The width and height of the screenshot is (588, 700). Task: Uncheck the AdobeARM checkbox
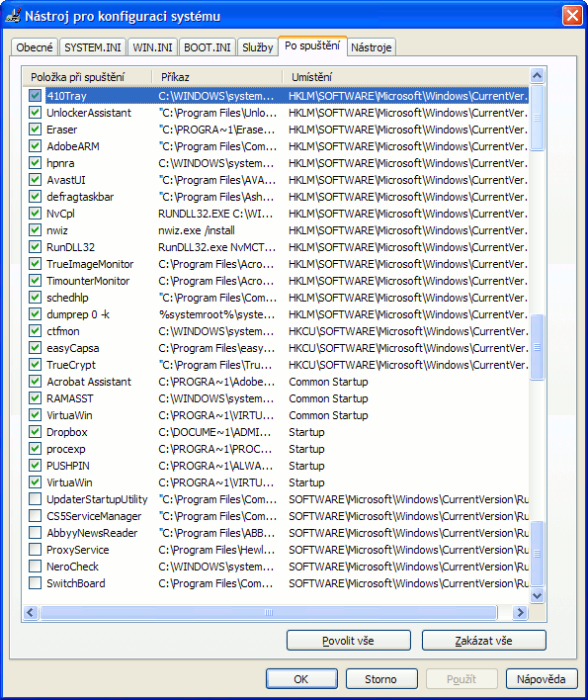coord(35,146)
